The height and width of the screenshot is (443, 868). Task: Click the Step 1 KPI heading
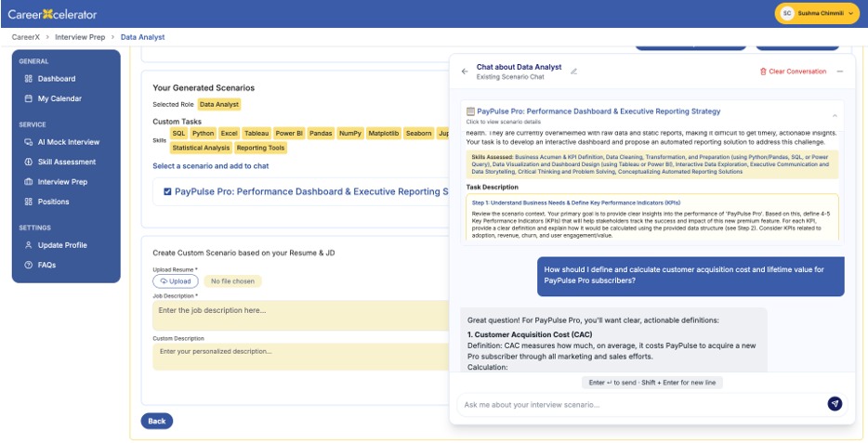[x=576, y=203]
